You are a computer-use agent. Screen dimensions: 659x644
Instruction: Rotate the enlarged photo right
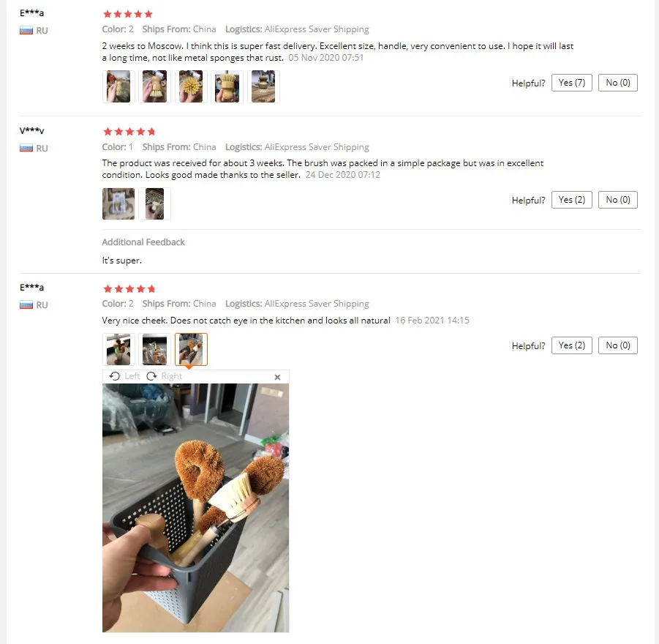click(165, 376)
